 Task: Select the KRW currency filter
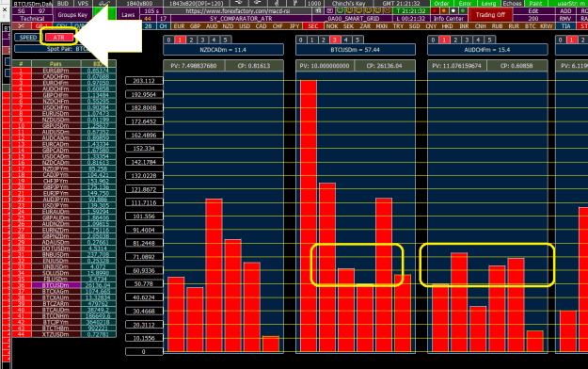click(x=547, y=26)
